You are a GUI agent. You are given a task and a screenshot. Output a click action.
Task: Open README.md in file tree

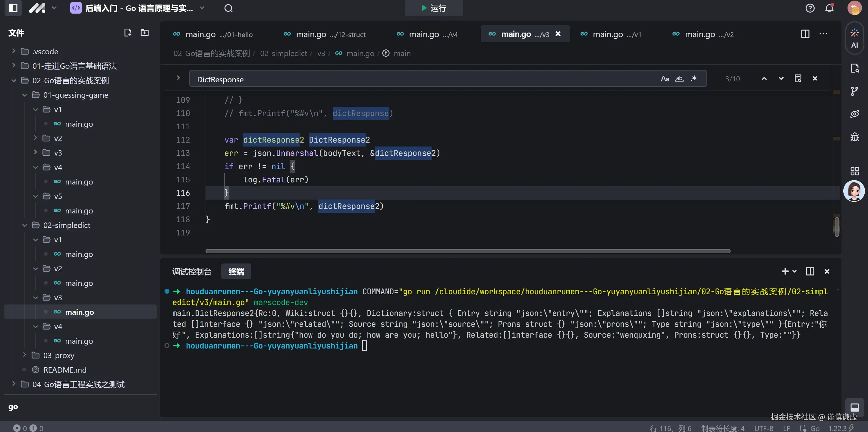tap(65, 370)
